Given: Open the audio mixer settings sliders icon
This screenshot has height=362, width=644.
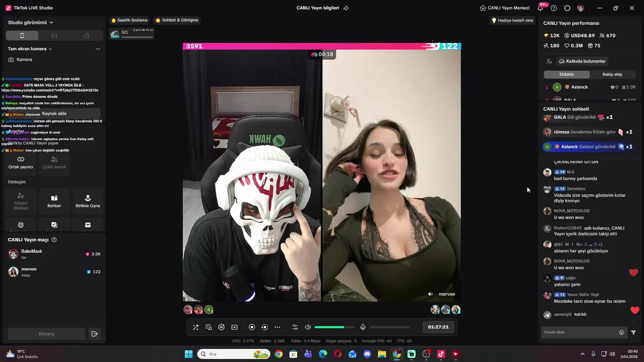Looking at the screenshot, I should tap(295, 327).
